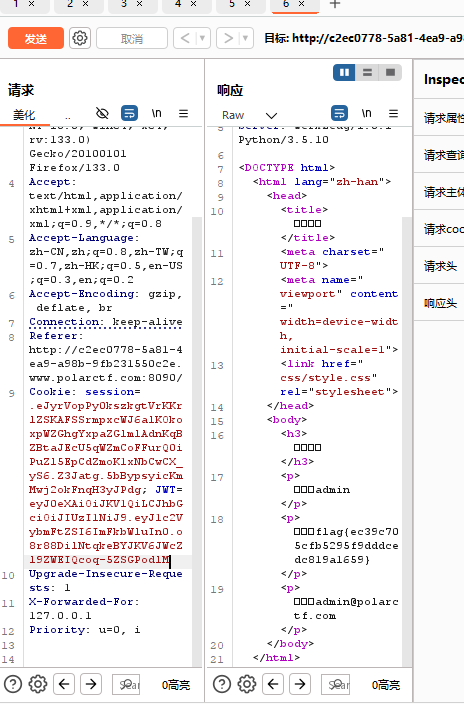Viewport: 464px width, 704px height.
Task: Select side-by-side layout view icon
Action: tap(345, 72)
